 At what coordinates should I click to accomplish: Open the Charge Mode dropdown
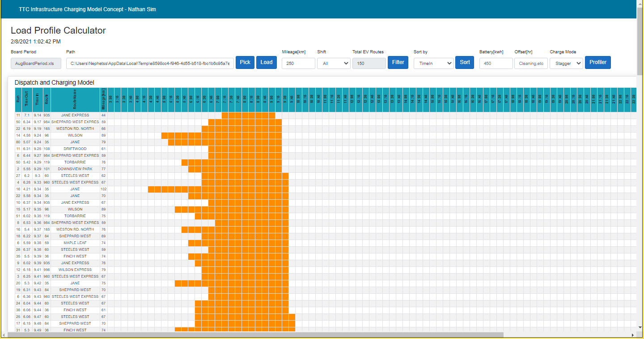[x=566, y=64]
